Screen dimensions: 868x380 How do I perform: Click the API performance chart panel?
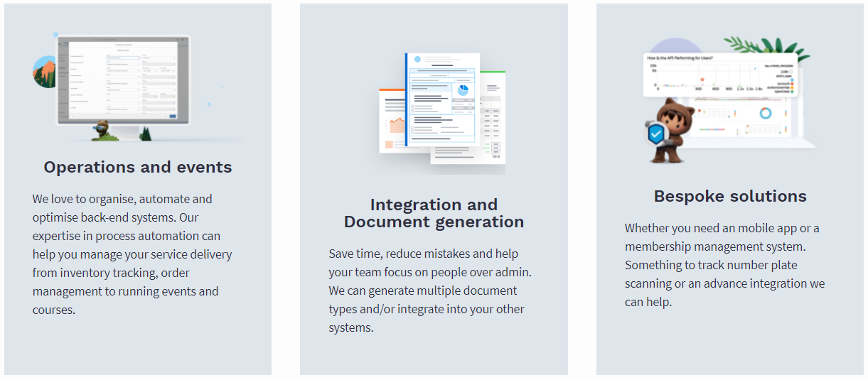point(718,75)
